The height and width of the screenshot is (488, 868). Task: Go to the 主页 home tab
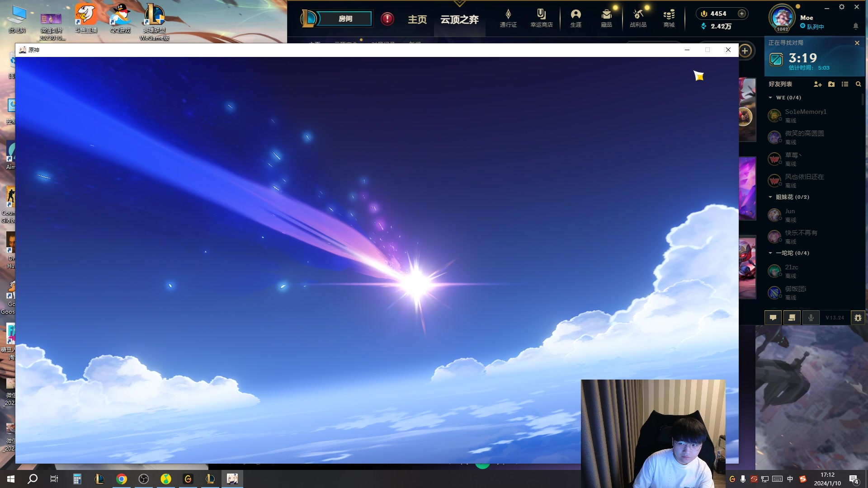417,19
